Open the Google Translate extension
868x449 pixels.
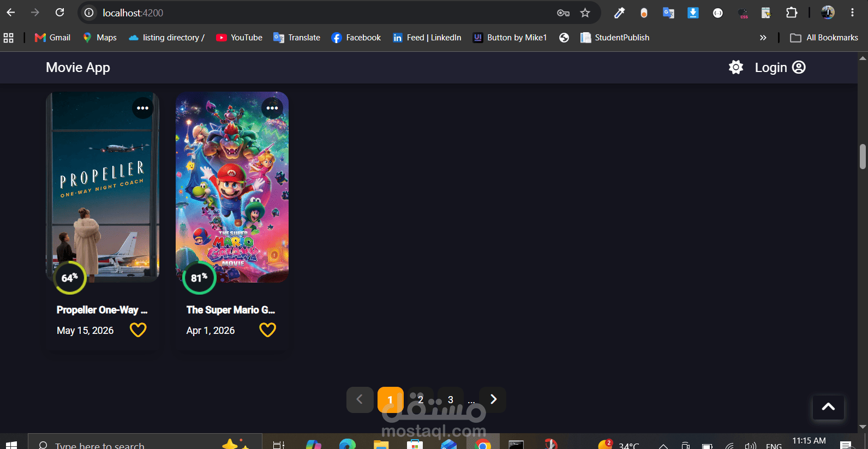click(668, 13)
